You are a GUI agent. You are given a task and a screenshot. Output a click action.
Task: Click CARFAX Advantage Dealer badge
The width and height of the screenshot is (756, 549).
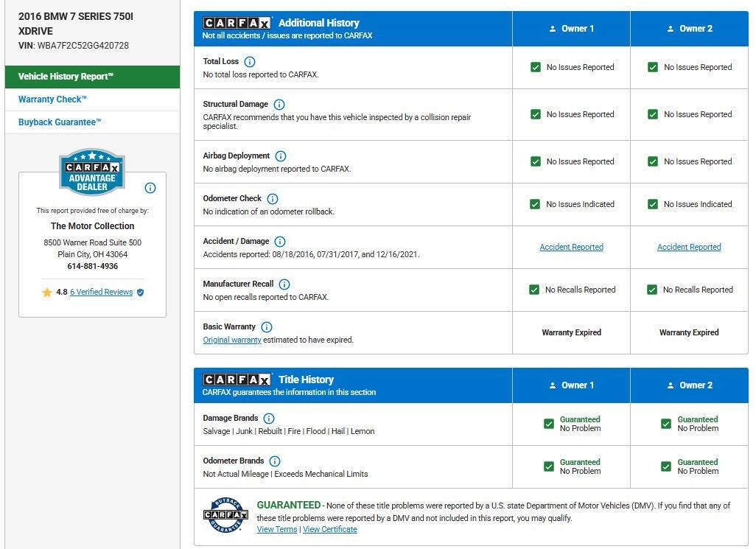pyautogui.click(x=92, y=172)
